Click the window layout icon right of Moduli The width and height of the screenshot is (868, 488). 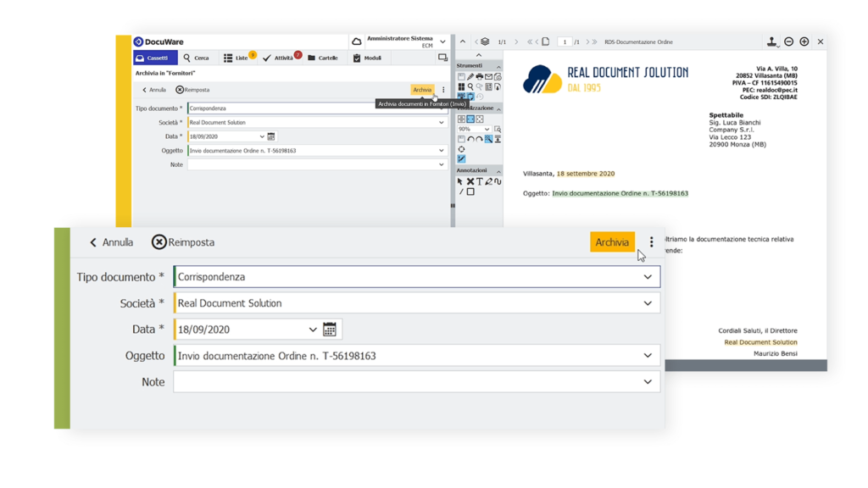pyautogui.click(x=442, y=58)
